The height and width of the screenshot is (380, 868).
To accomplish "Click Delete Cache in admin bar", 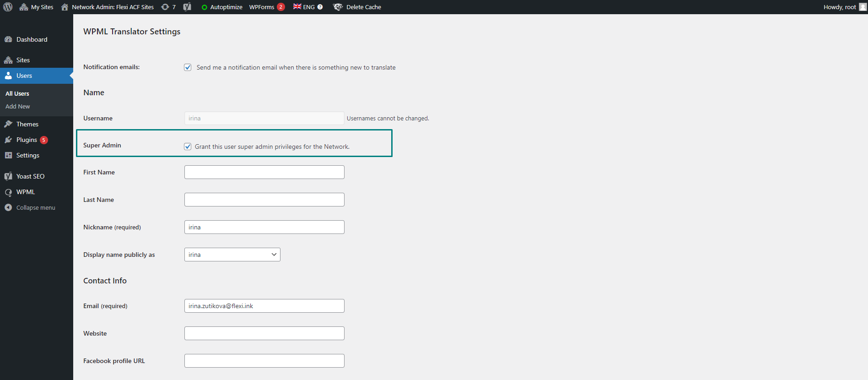I will (x=357, y=7).
